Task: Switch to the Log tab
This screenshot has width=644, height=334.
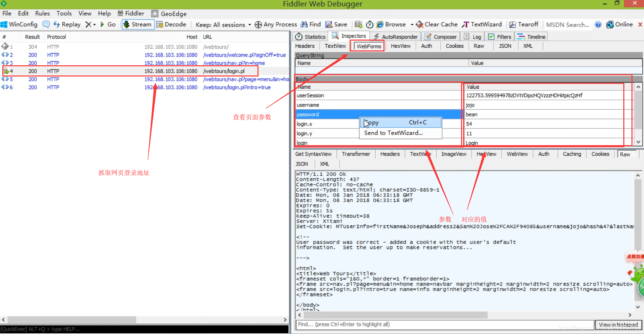Action: [472, 37]
